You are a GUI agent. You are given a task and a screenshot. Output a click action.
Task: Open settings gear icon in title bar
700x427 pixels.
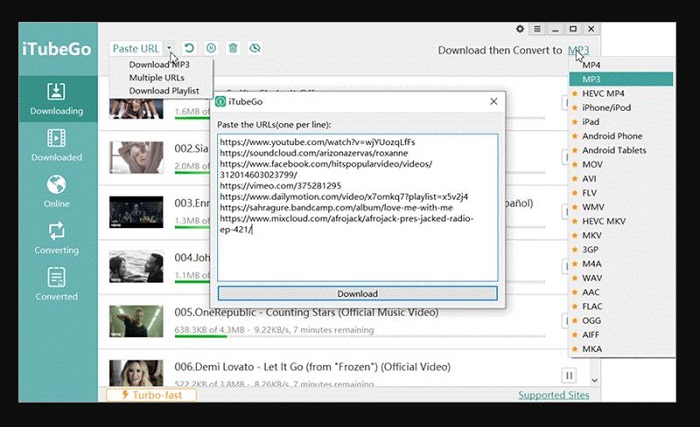[x=520, y=29]
